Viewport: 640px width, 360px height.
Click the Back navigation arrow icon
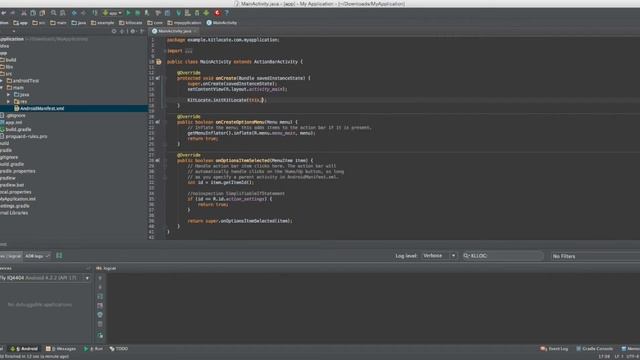point(74,13)
